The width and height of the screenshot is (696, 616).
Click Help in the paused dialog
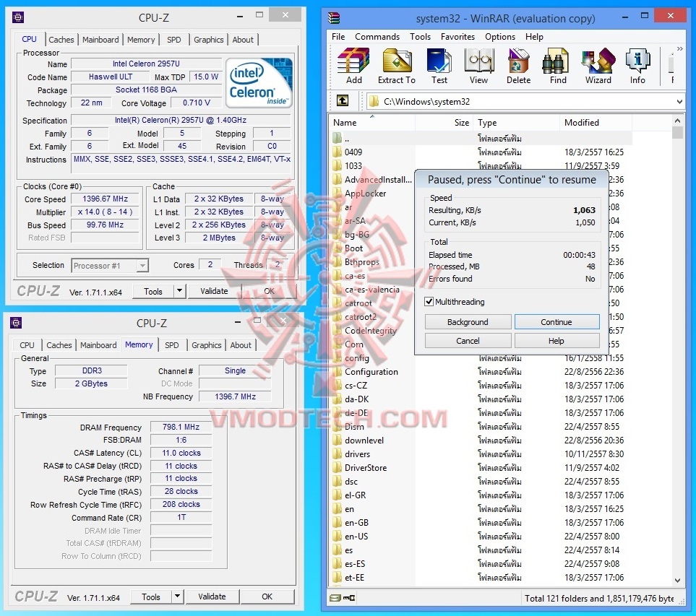557,341
